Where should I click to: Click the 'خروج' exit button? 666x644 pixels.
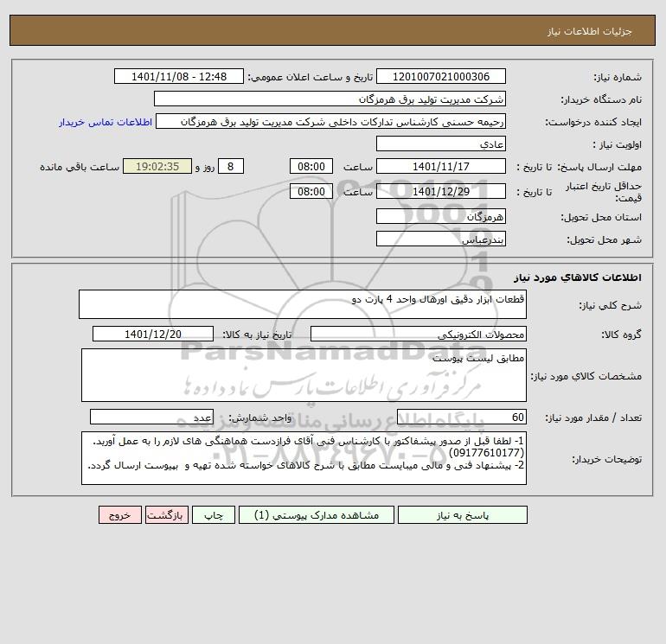coord(119,515)
